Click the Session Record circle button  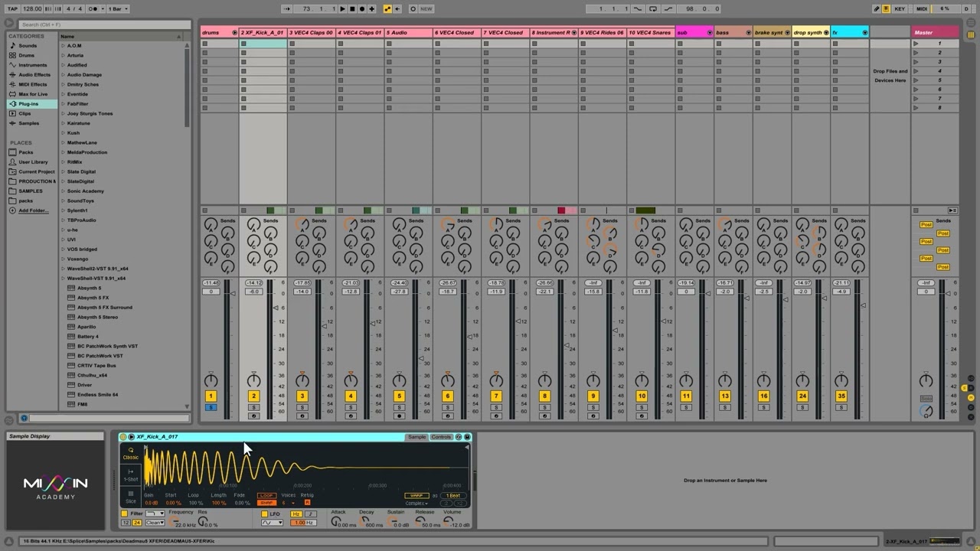[x=413, y=8]
